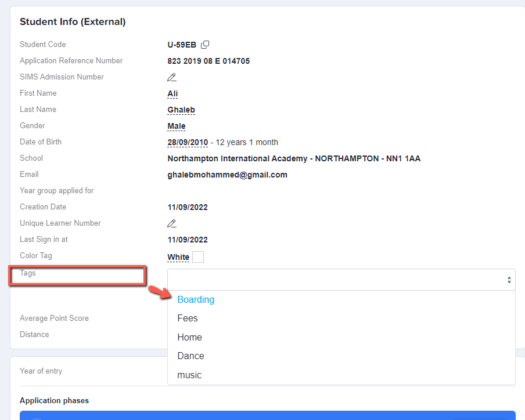Edit the date of birth 28/09/2010

[x=188, y=143]
